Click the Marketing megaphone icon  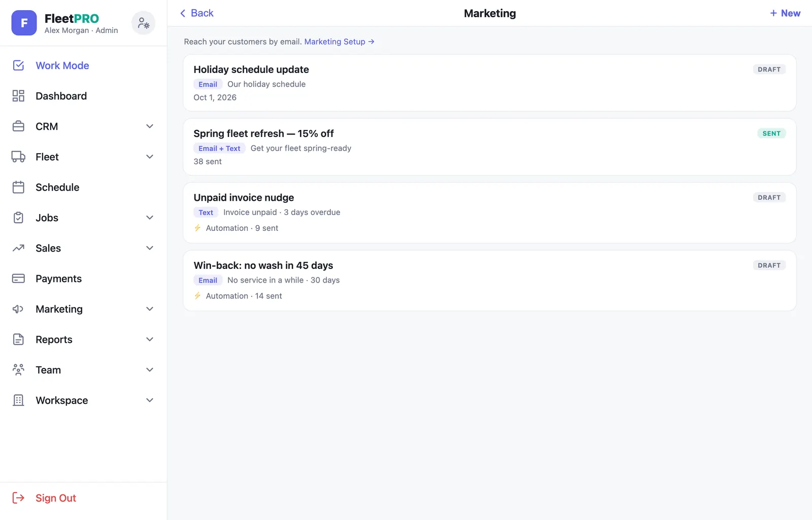(18, 309)
